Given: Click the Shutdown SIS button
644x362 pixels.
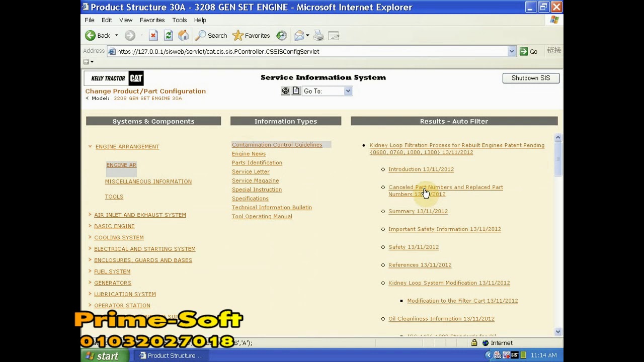Looking at the screenshot, I should coord(531,78).
